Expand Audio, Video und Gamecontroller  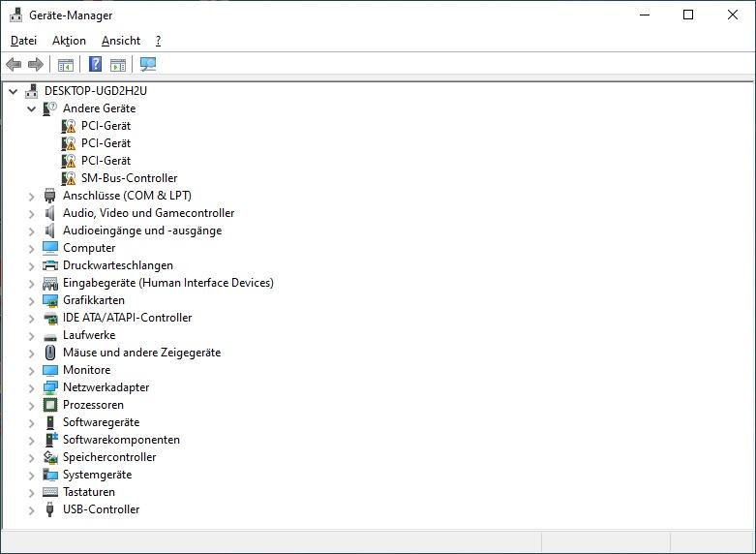pos(31,214)
